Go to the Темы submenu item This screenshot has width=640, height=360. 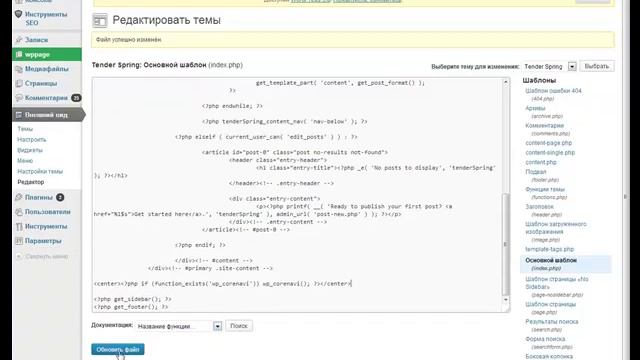click(x=25, y=129)
